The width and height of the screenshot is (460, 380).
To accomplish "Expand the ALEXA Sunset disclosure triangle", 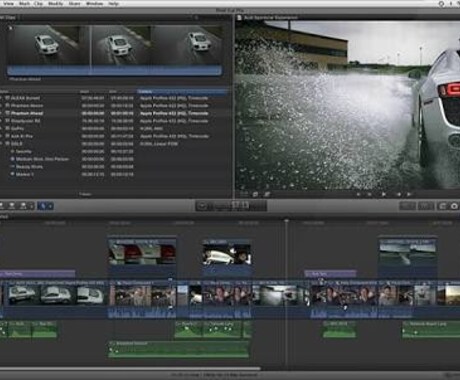I will click(x=1, y=98).
